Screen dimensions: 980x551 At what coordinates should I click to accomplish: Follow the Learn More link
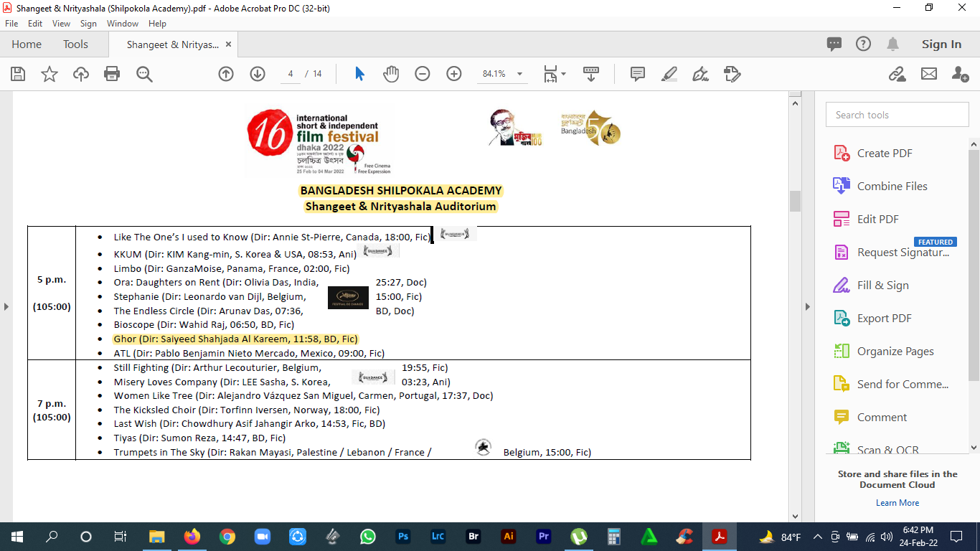897,503
